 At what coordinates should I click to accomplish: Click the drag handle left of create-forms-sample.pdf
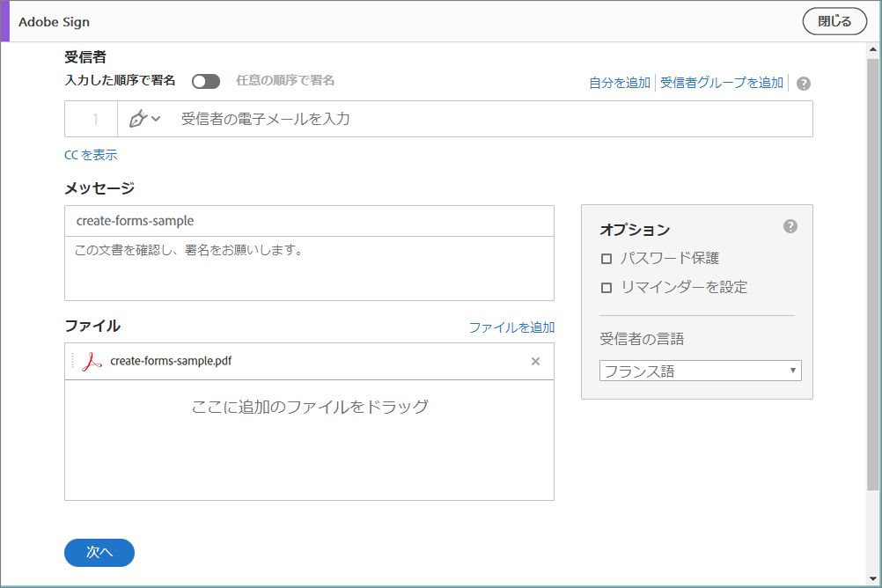tap(72, 361)
